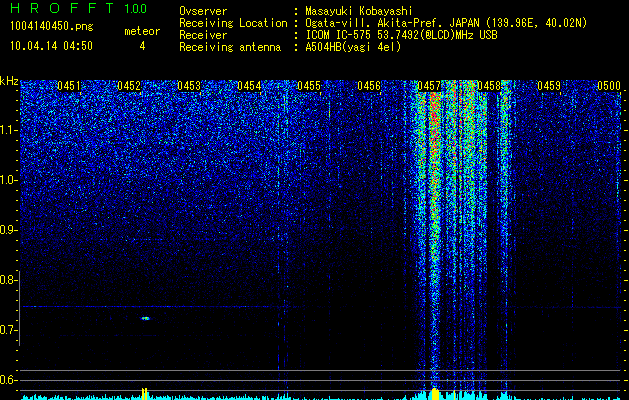Click the 1.1 kHz axis label
629x400 pixels.
8,130
